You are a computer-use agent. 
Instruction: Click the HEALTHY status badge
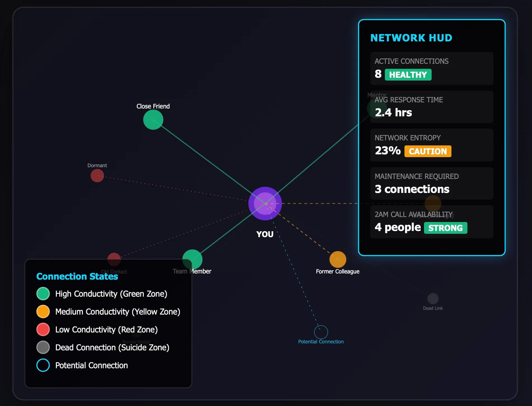click(x=408, y=75)
